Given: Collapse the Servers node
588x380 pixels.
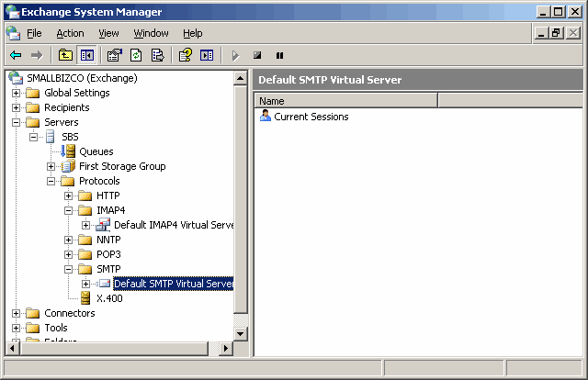Looking at the screenshot, I should [16, 122].
